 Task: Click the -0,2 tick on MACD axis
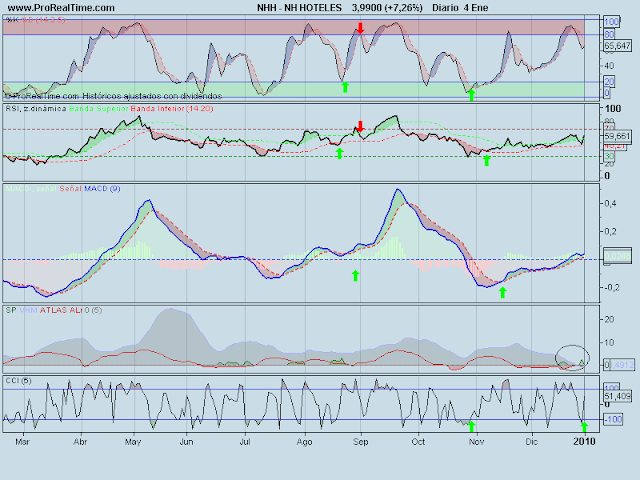pyautogui.click(x=610, y=287)
